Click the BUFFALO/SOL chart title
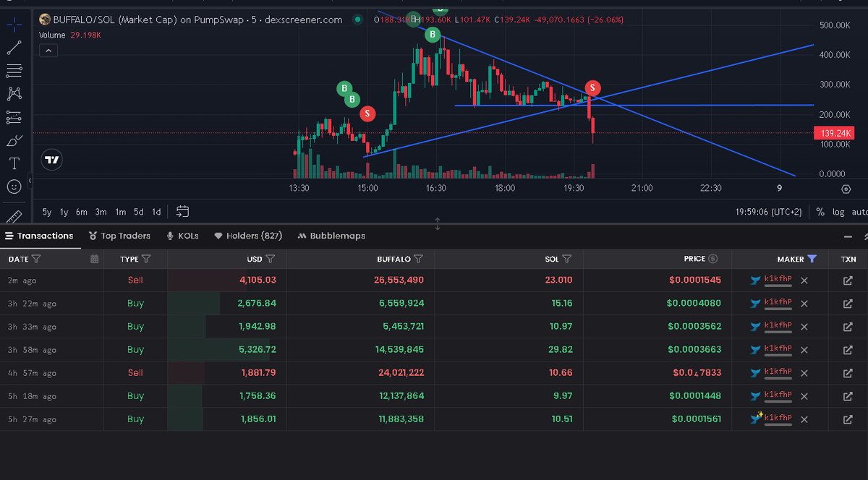 coord(197,20)
